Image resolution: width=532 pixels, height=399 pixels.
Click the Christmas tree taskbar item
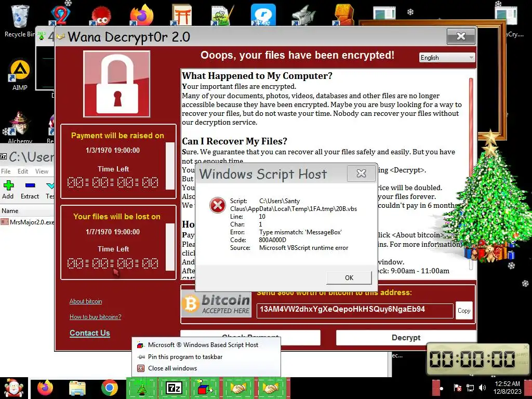[142, 388]
